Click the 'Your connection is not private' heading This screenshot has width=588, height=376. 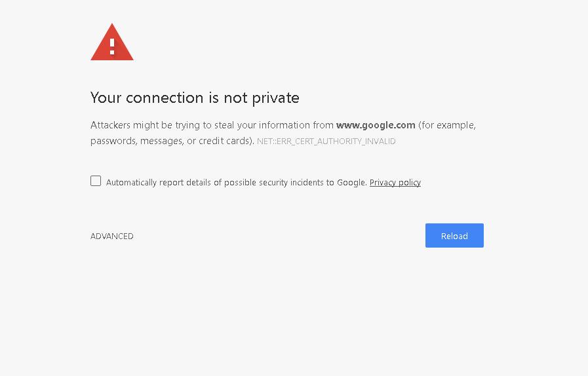pyautogui.click(x=195, y=98)
